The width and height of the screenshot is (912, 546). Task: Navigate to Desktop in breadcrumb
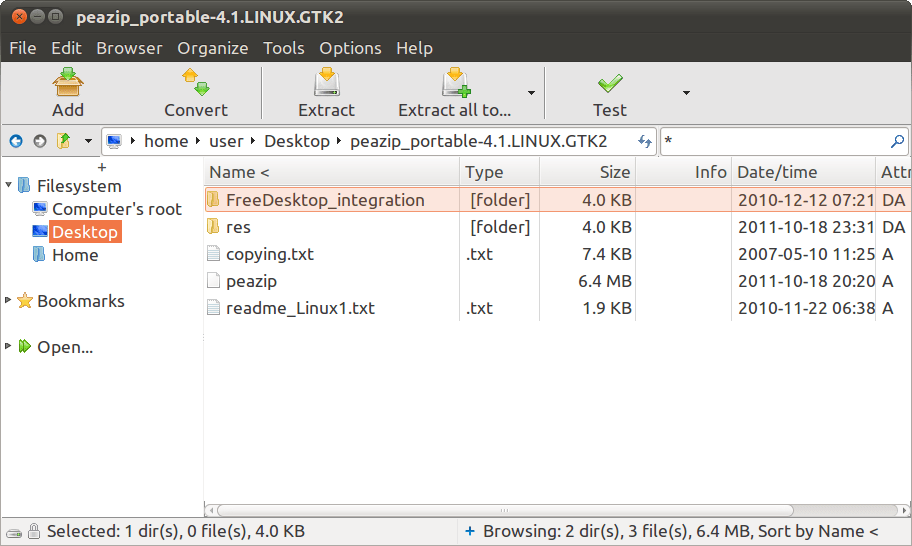coord(297,141)
